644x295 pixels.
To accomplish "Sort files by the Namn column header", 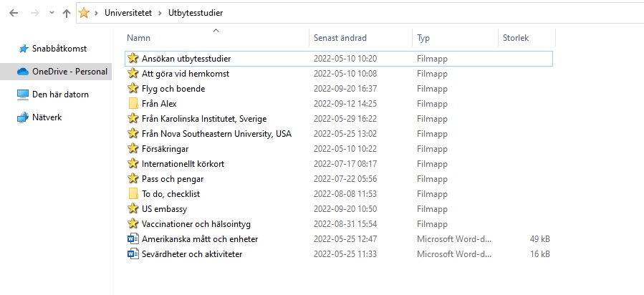I will (138, 38).
